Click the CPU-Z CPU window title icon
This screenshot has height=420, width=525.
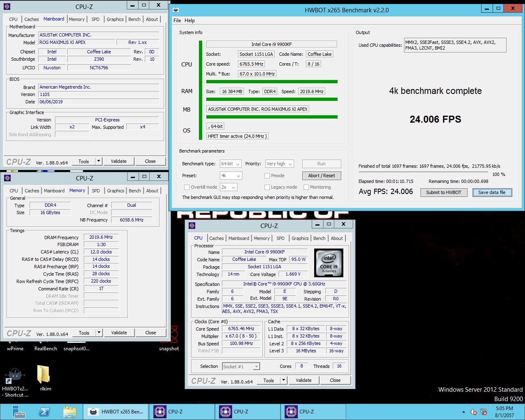pyautogui.click(x=192, y=226)
